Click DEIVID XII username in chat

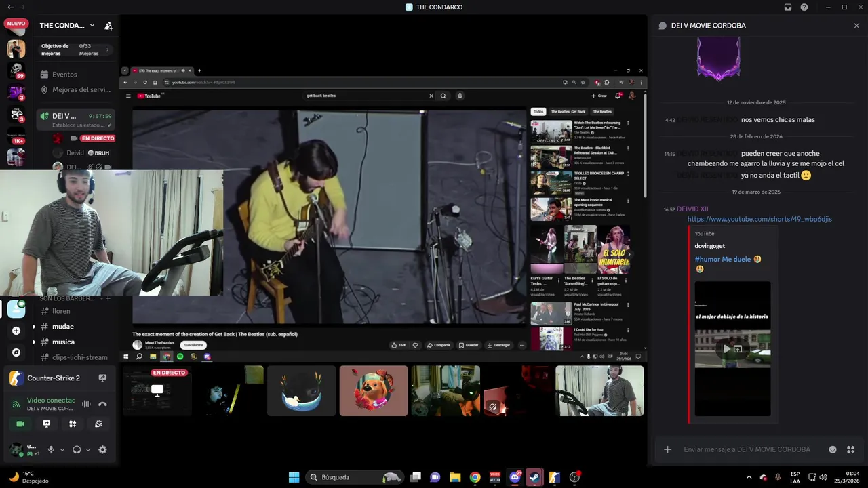click(692, 209)
